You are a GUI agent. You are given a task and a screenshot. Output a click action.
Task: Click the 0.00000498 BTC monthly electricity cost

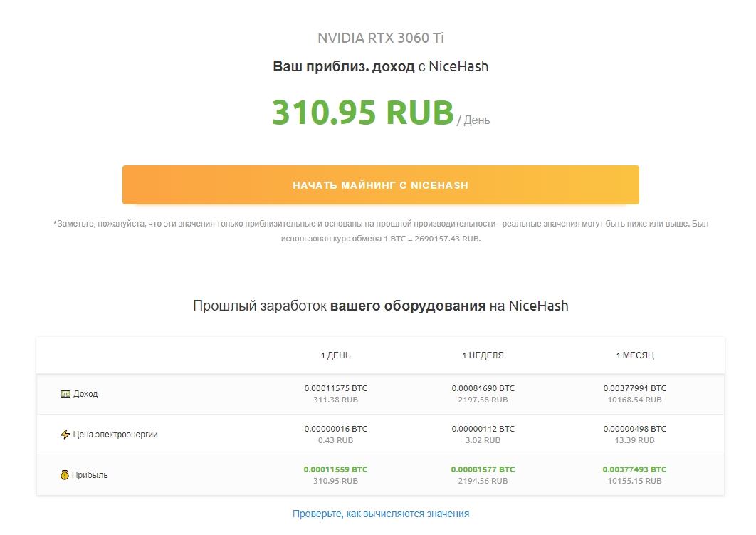[x=634, y=429]
